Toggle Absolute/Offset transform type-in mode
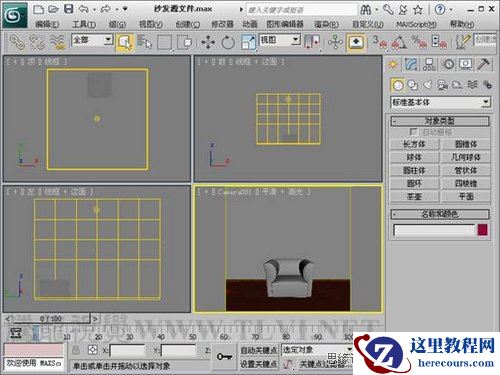Image resolution: width=500 pixels, height=375 pixels. pos(93,350)
